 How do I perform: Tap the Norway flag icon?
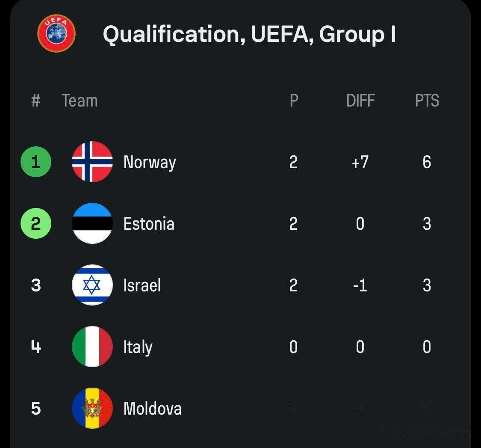point(92,162)
